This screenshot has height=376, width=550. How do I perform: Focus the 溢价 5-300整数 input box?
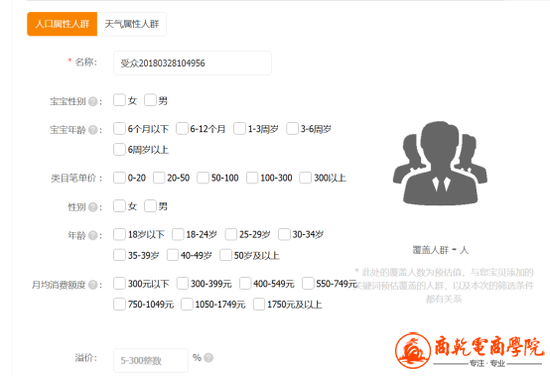[x=151, y=360]
